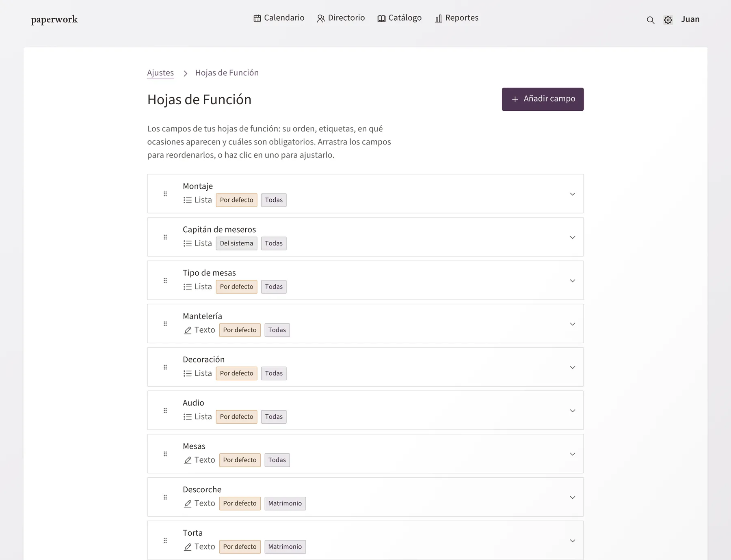Image resolution: width=731 pixels, height=560 pixels.
Task: Click the Por defecto tag on Montaje
Action: pyautogui.click(x=236, y=200)
